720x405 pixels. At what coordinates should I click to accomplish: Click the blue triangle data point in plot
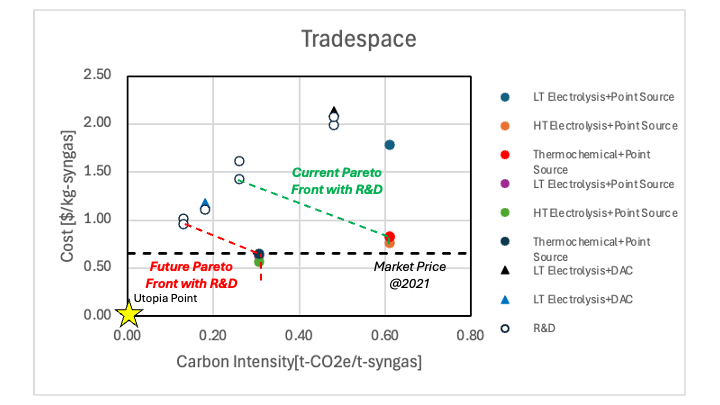point(205,203)
